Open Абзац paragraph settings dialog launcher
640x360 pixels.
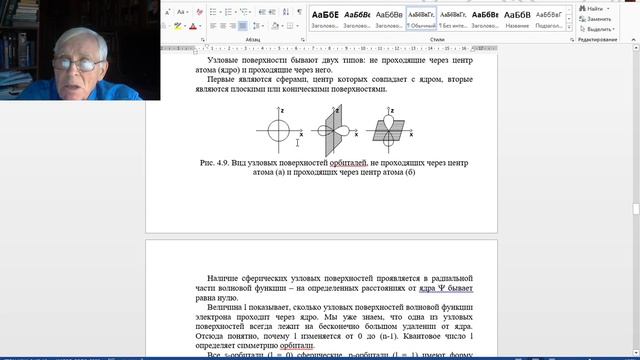click(x=302, y=40)
